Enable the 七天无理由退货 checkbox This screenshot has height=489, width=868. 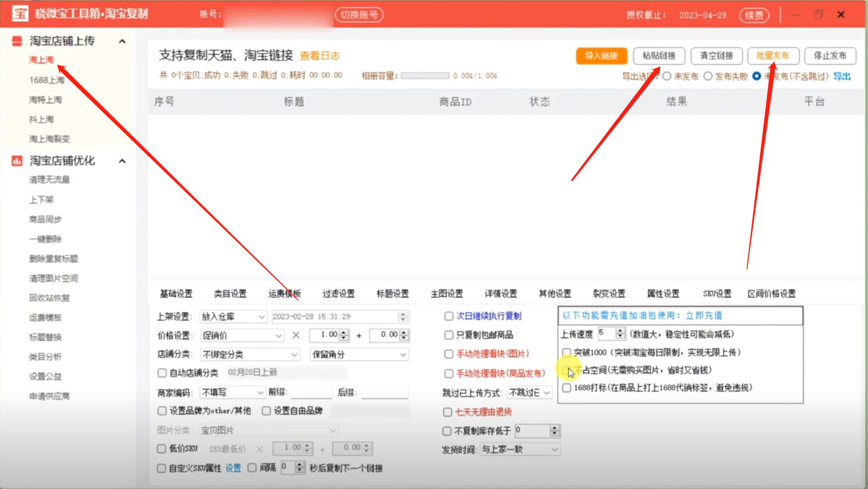(x=448, y=412)
